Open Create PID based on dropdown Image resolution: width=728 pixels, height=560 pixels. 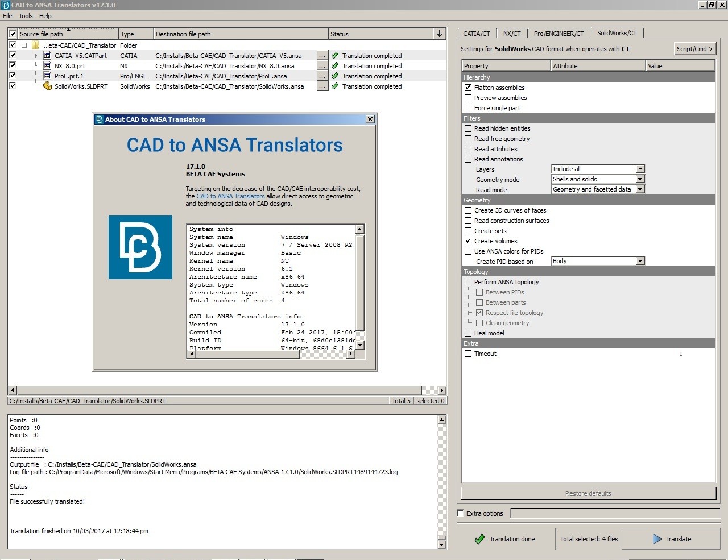(x=598, y=261)
